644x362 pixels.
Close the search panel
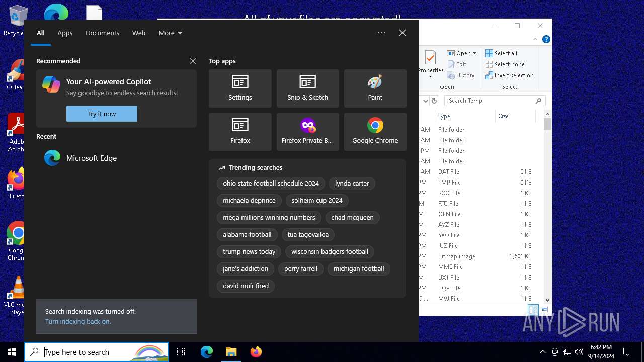(x=403, y=33)
